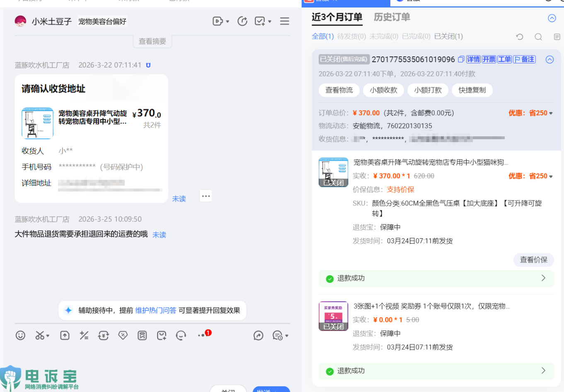Switch to the 历史订单 tab
This screenshot has width=564, height=392.
[x=392, y=17]
